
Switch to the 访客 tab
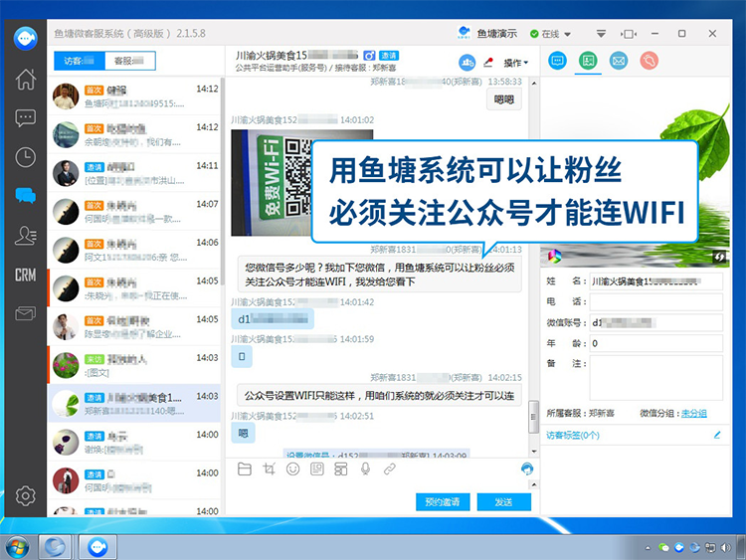[79, 61]
